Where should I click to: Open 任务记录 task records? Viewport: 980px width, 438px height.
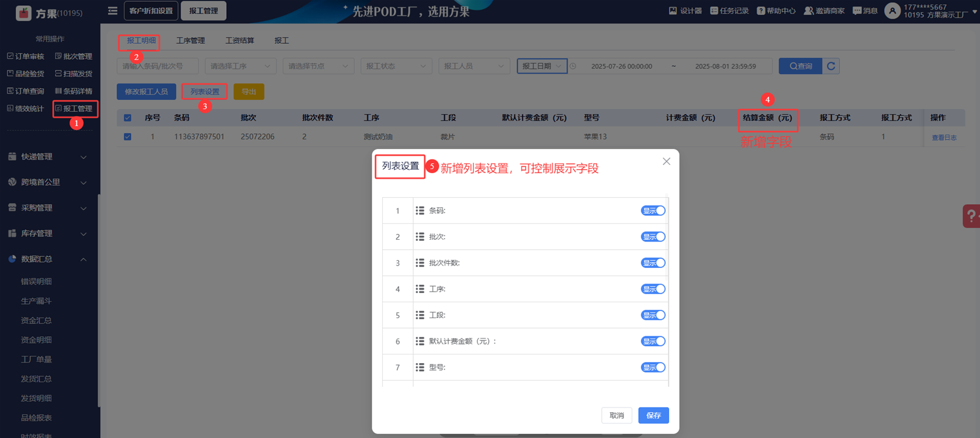coord(729,11)
